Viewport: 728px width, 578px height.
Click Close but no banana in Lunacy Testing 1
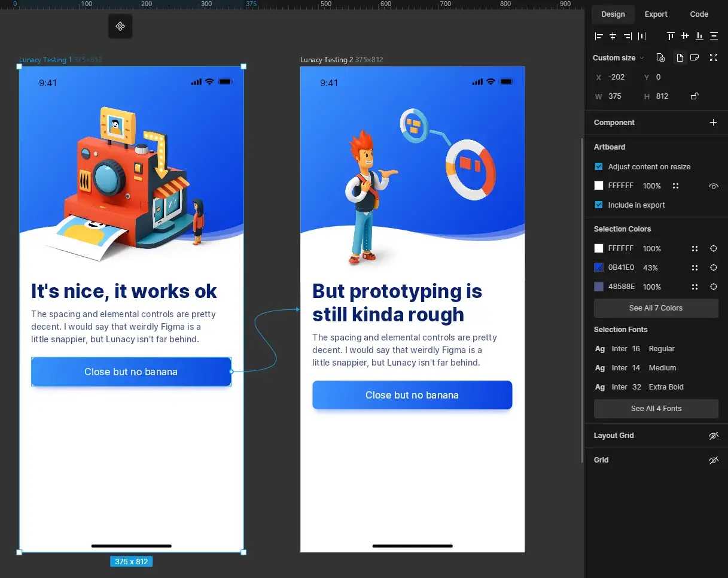click(131, 372)
